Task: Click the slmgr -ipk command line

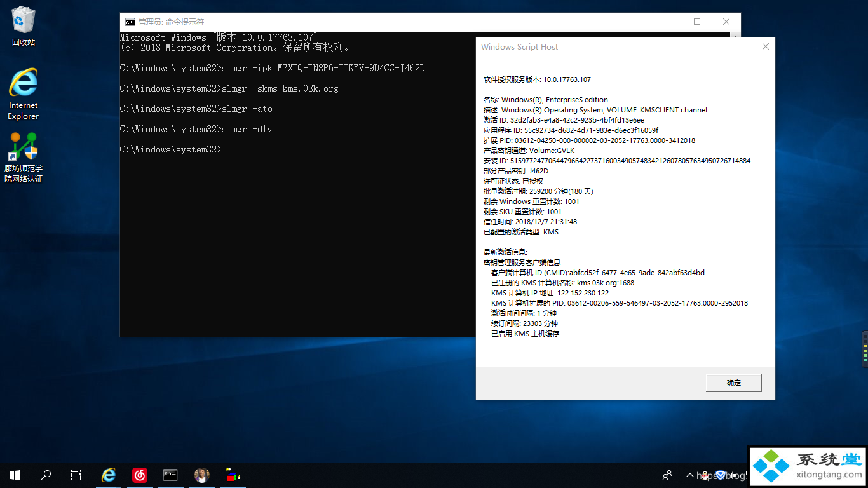Action: pyautogui.click(x=272, y=68)
